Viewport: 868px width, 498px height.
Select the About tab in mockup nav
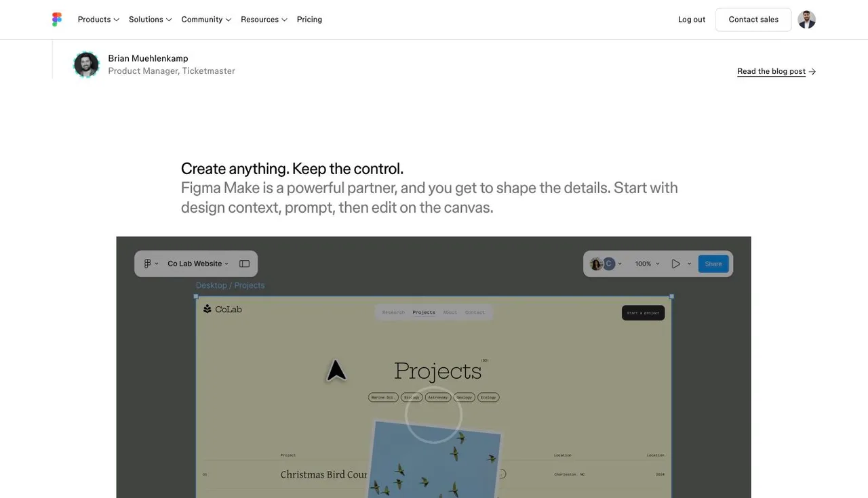pos(450,312)
